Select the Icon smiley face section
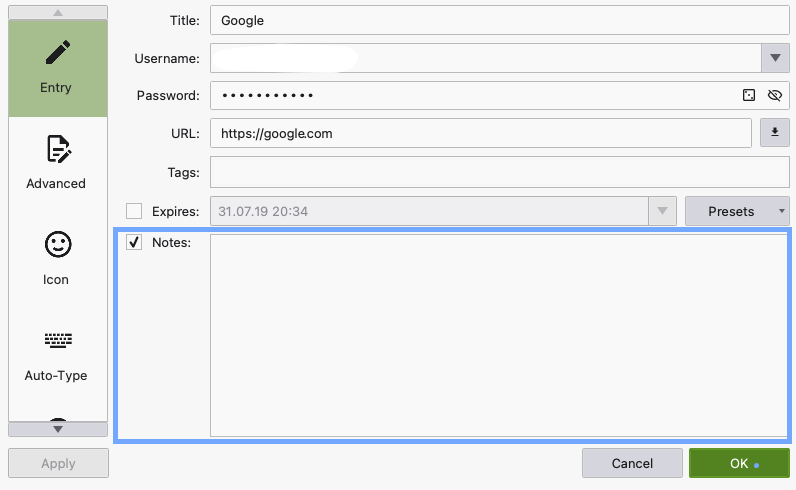The width and height of the screenshot is (796, 490). tap(58, 245)
